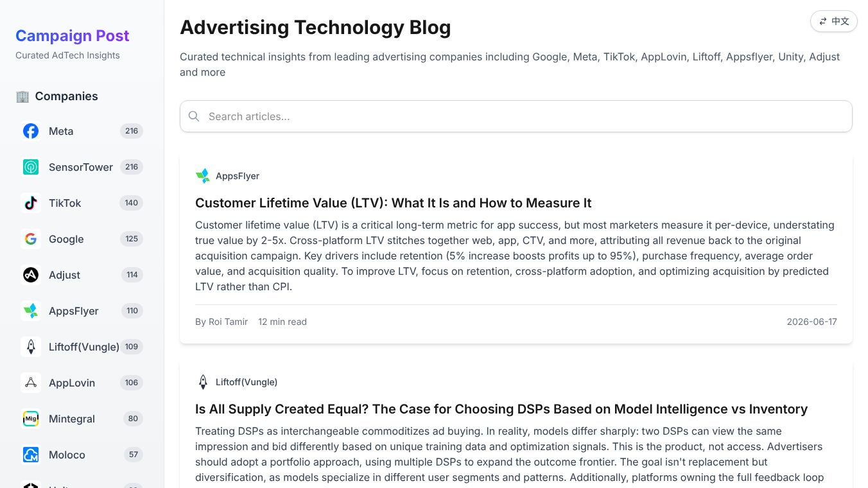
Task: Filter by AppsFlyer in the companies list
Action: pos(82,311)
